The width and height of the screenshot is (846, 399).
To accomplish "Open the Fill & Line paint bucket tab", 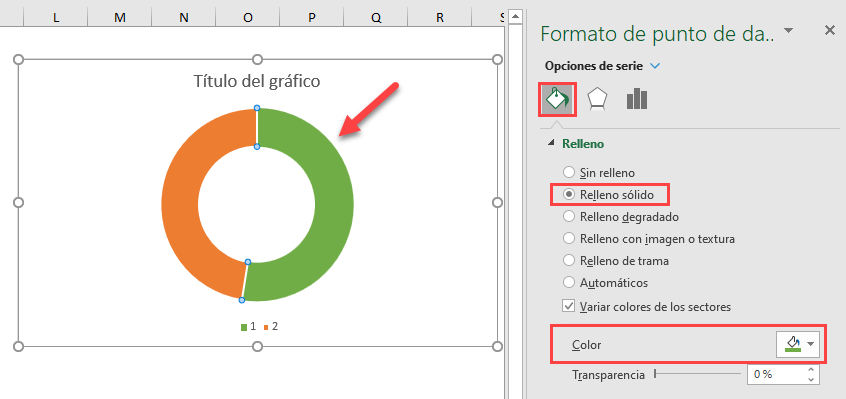I will [x=557, y=99].
